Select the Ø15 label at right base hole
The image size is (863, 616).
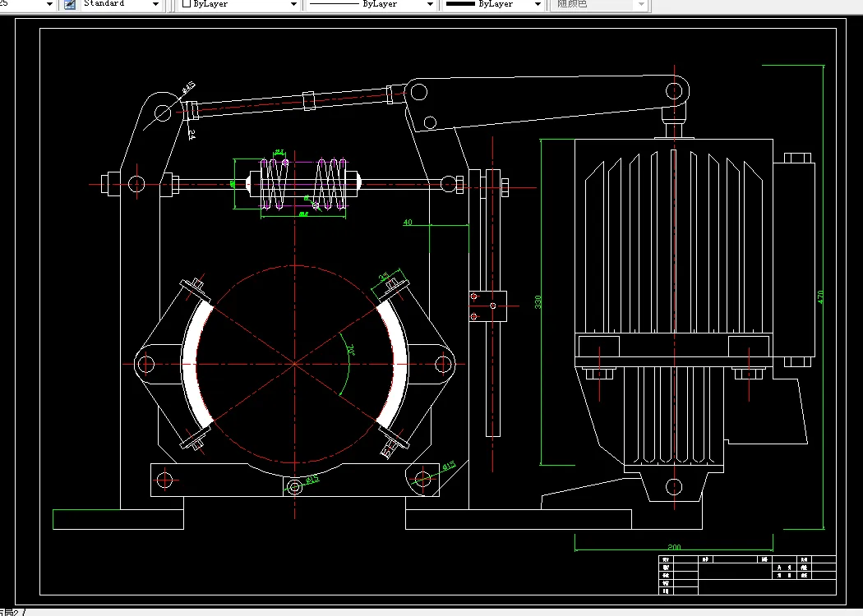pyautogui.click(x=449, y=466)
